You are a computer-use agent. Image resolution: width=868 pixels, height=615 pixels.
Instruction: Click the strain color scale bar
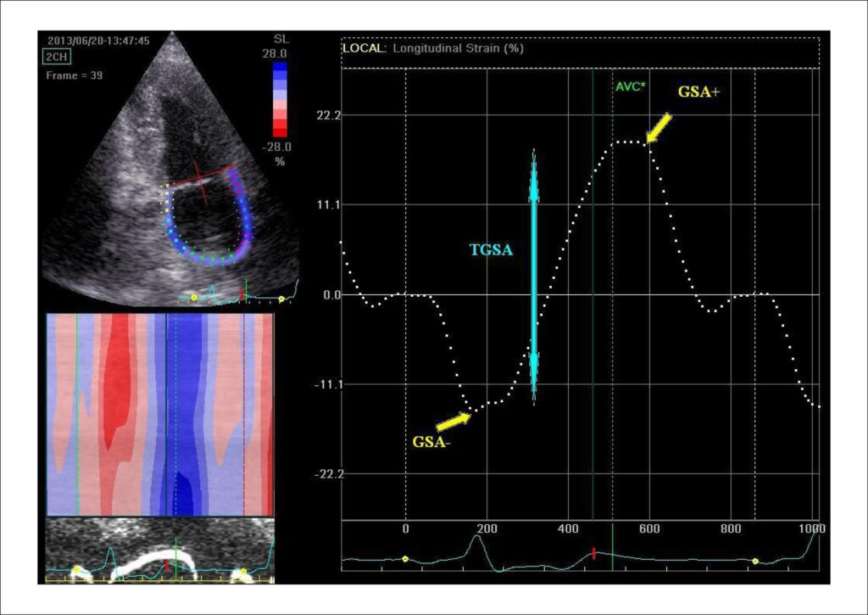point(280,99)
